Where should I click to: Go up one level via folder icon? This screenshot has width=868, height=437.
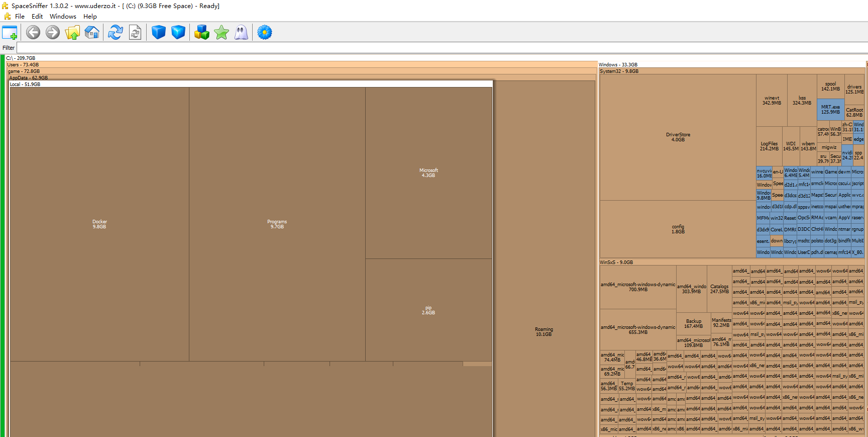72,33
